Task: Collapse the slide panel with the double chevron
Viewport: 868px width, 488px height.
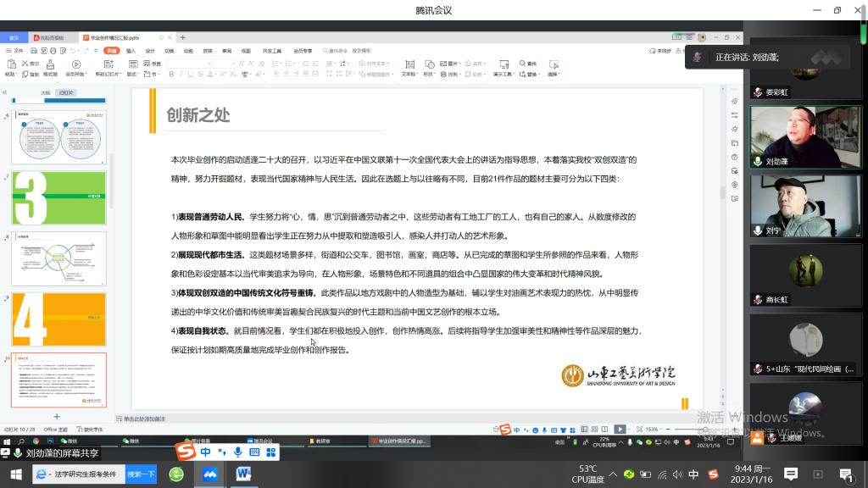Action: (6, 92)
